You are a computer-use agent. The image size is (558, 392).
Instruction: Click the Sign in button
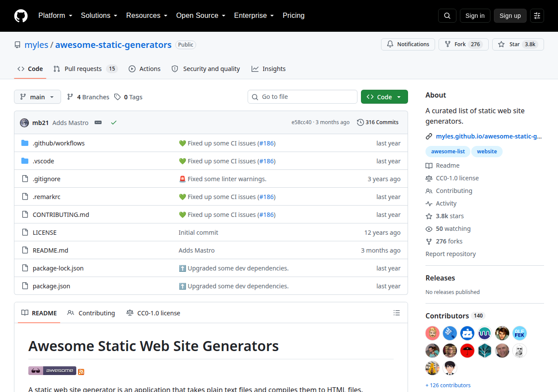(475, 16)
